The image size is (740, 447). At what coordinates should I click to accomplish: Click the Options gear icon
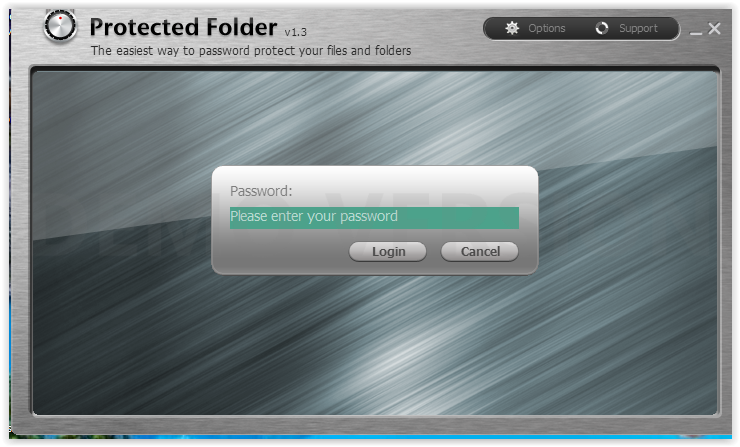point(512,28)
